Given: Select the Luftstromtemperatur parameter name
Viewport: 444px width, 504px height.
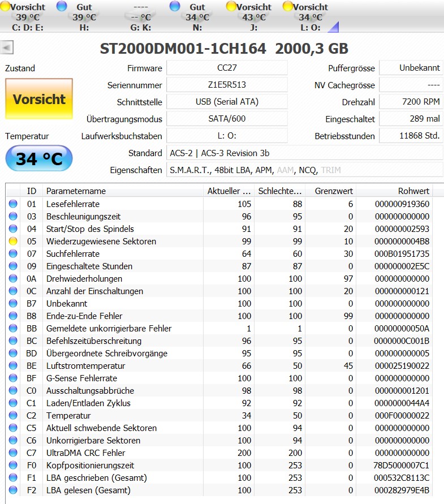Looking at the screenshot, I should [86, 366].
